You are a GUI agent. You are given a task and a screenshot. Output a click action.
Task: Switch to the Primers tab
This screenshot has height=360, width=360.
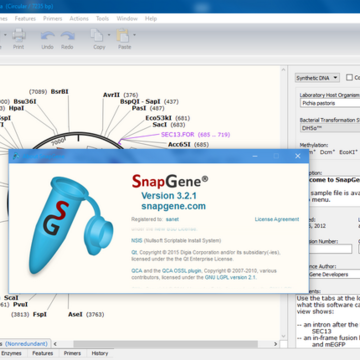[x=72, y=353]
